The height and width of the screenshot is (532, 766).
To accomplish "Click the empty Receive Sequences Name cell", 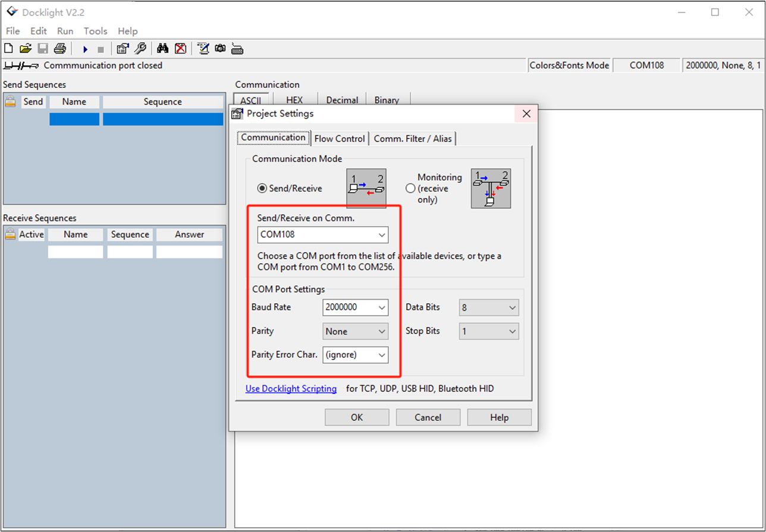I will (x=76, y=252).
